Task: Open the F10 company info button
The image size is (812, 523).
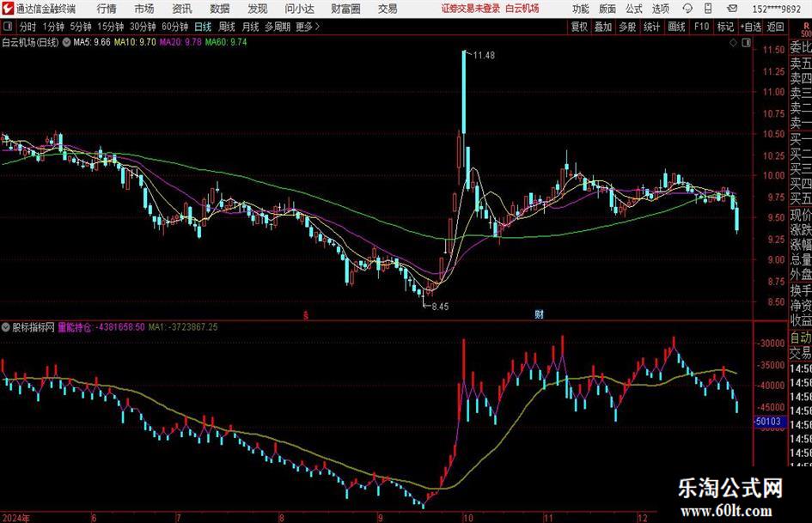Action: [x=702, y=27]
